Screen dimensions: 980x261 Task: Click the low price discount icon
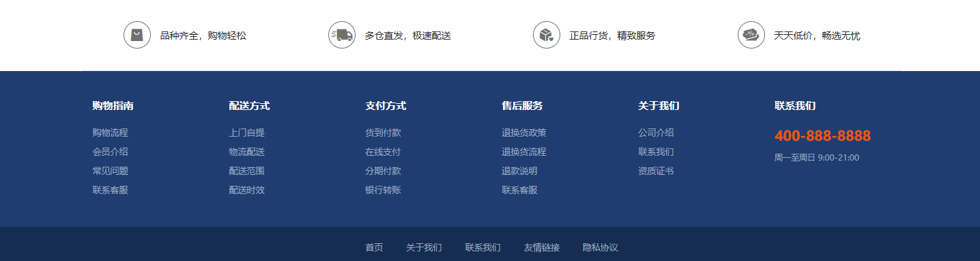[751, 35]
